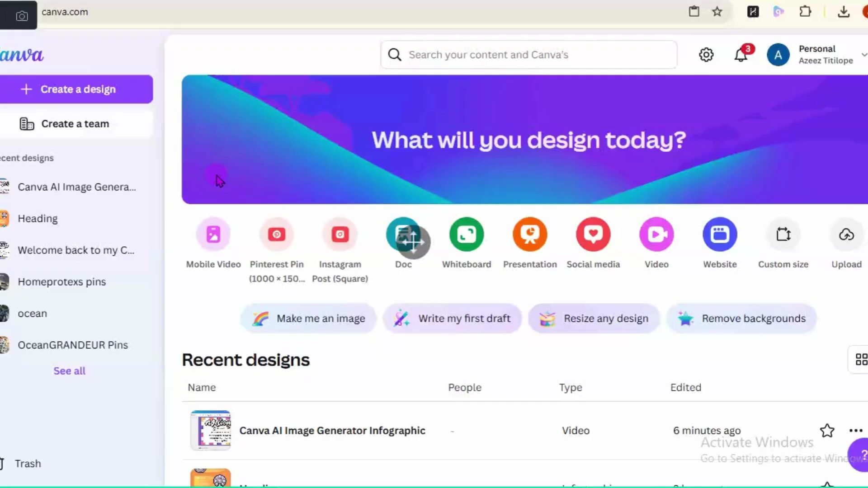Click Create a team button
This screenshot has width=868, height=488.
[x=76, y=124]
